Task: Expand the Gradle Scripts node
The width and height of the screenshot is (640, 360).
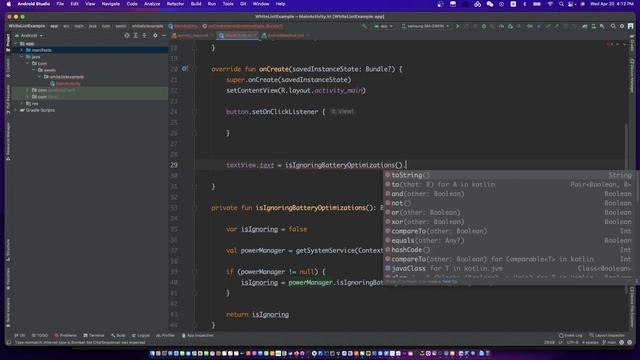Action: pyautogui.click(x=16, y=110)
